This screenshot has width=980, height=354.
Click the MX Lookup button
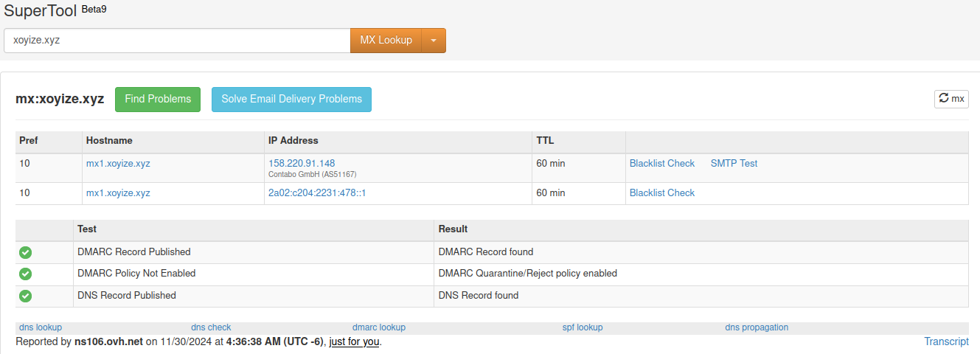[x=386, y=41]
